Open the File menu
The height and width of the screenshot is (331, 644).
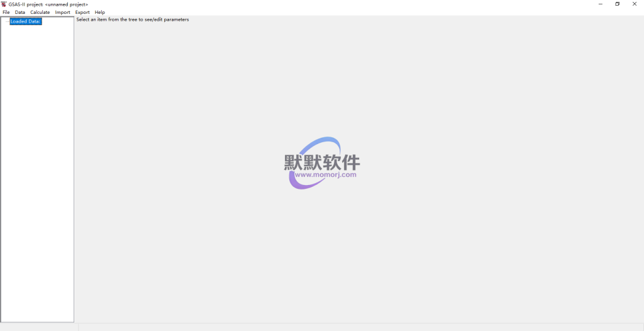(x=6, y=12)
